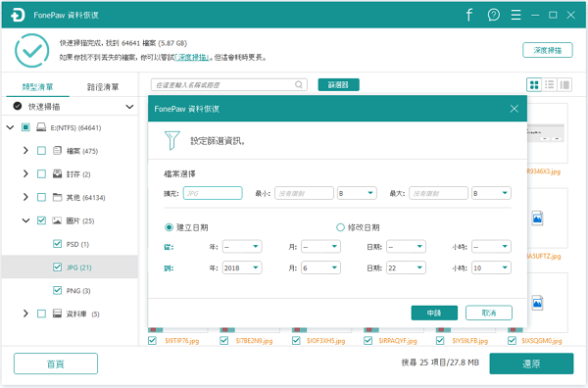Expand the 其他 (64134) tree node
Image resolution: width=588 pixels, height=388 pixels.
point(25,197)
